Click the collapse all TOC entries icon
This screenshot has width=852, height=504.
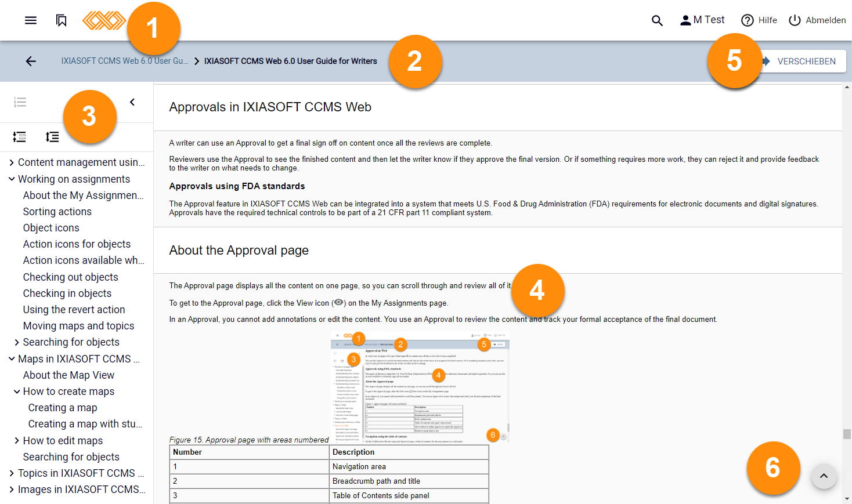point(19,137)
